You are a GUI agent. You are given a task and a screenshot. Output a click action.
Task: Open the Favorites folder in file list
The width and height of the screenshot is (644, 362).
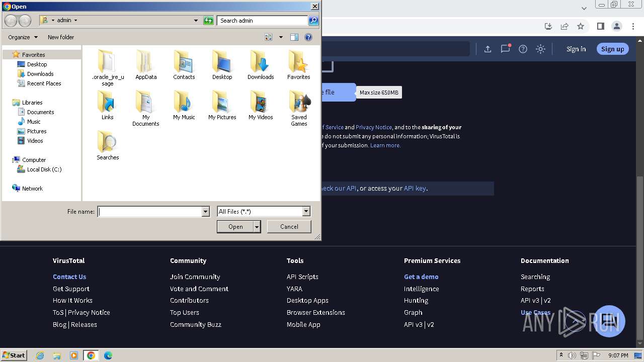tap(299, 64)
